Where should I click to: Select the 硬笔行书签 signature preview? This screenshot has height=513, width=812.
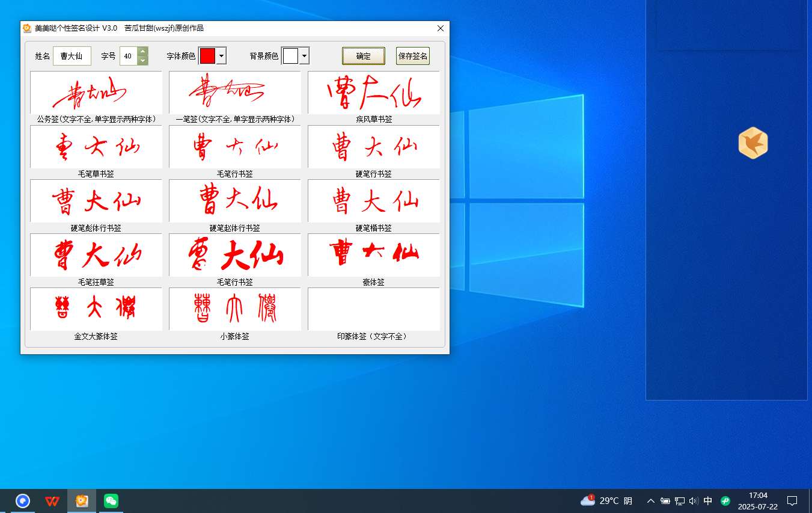point(374,147)
